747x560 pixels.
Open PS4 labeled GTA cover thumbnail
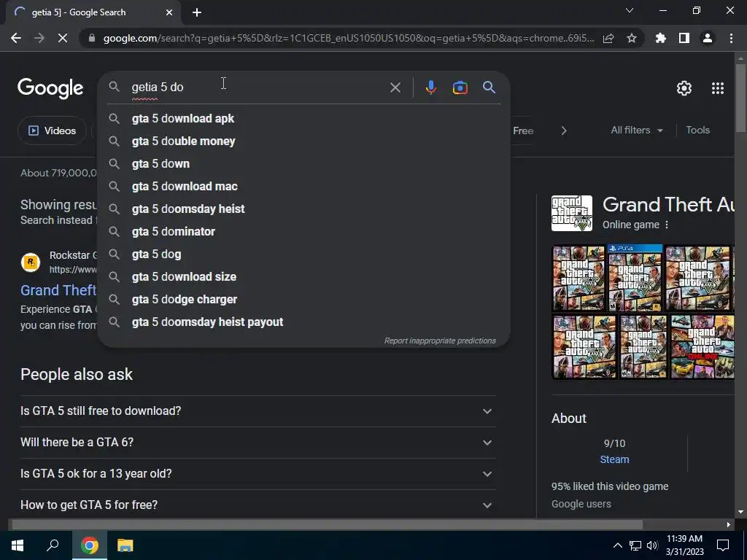[635, 278]
